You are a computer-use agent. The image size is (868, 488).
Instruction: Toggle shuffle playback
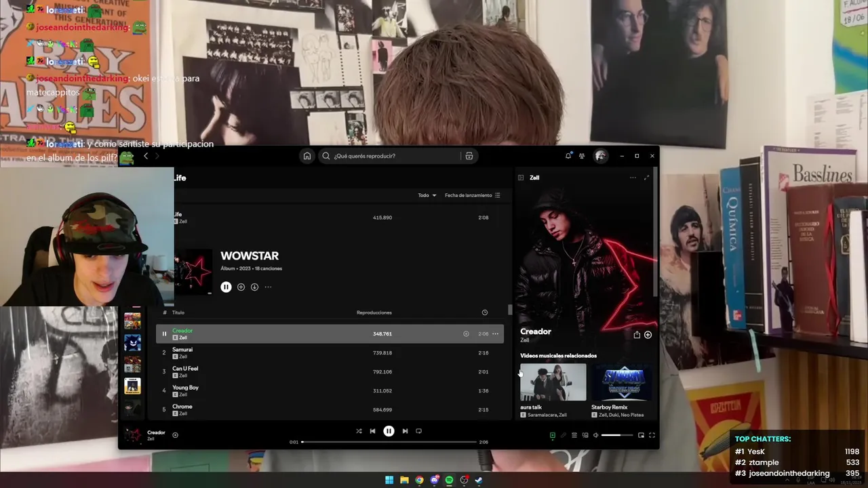coord(359,431)
